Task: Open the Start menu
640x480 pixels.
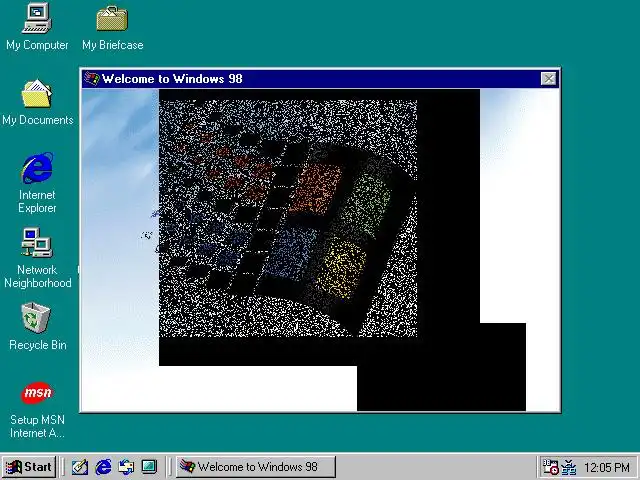Action: 29,467
